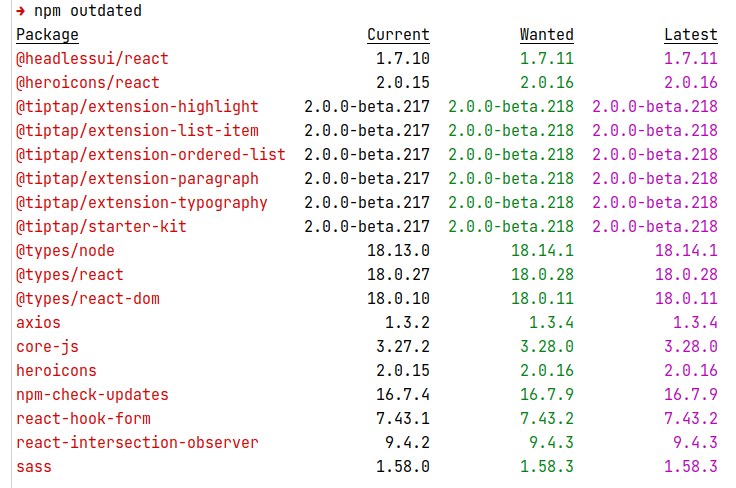Click current version of @tiptap/extension-highlight
This screenshot has width=736, height=488.
click(x=367, y=107)
